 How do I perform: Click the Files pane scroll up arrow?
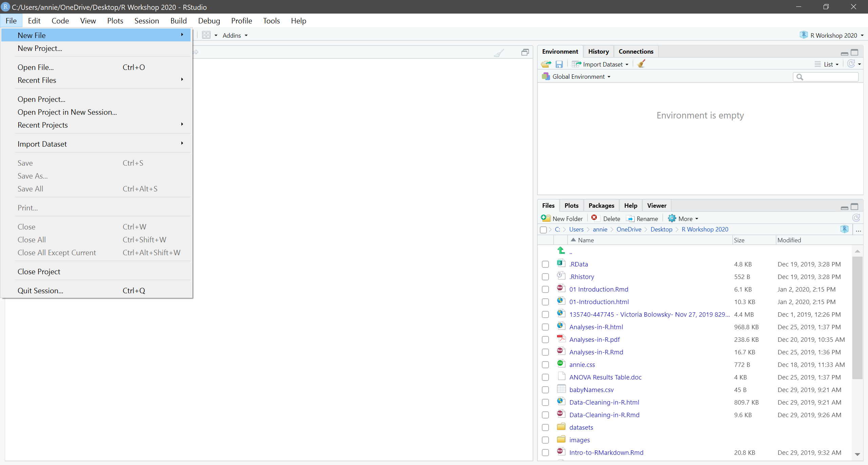point(857,251)
